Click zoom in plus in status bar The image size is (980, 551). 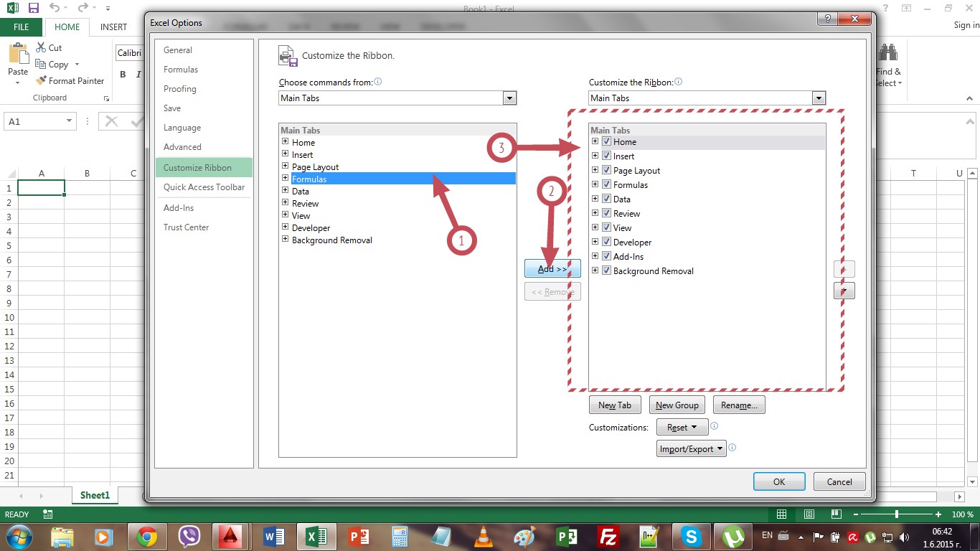tap(938, 514)
